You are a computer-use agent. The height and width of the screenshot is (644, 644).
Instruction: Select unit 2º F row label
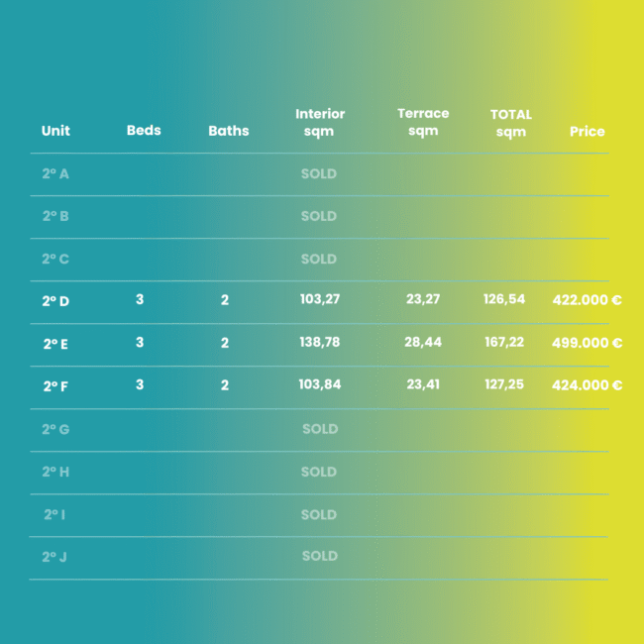click(x=55, y=386)
